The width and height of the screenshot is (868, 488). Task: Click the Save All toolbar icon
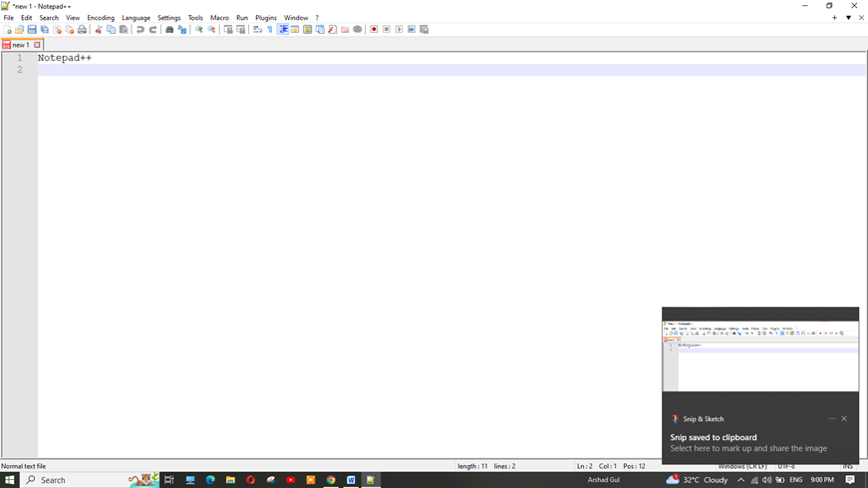(44, 29)
